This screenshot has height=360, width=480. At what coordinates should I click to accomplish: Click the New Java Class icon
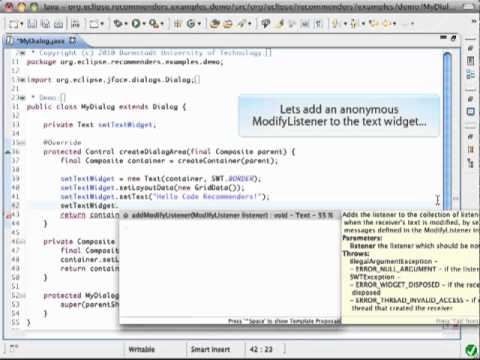click(191, 23)
